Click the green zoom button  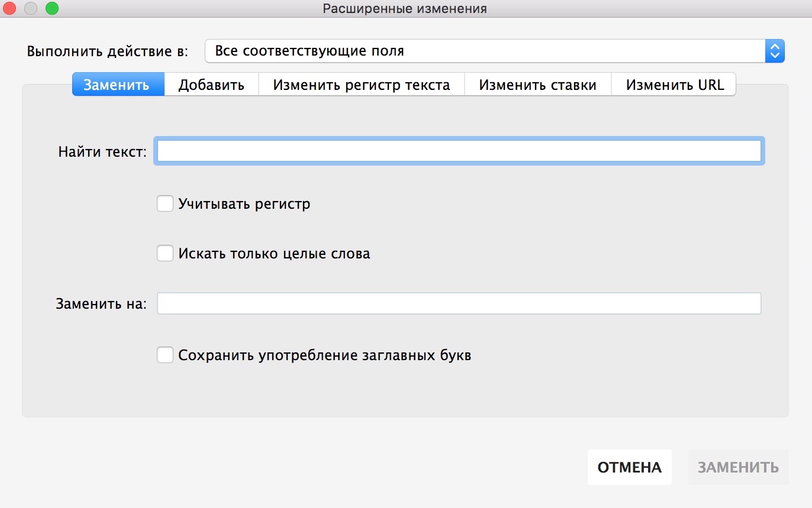(x=52, y=8)
